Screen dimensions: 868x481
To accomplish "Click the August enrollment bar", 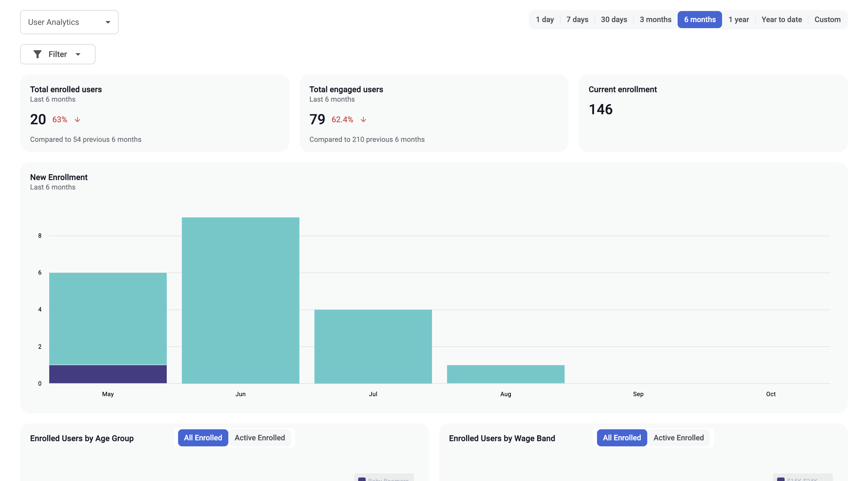I will coord(505,374).
